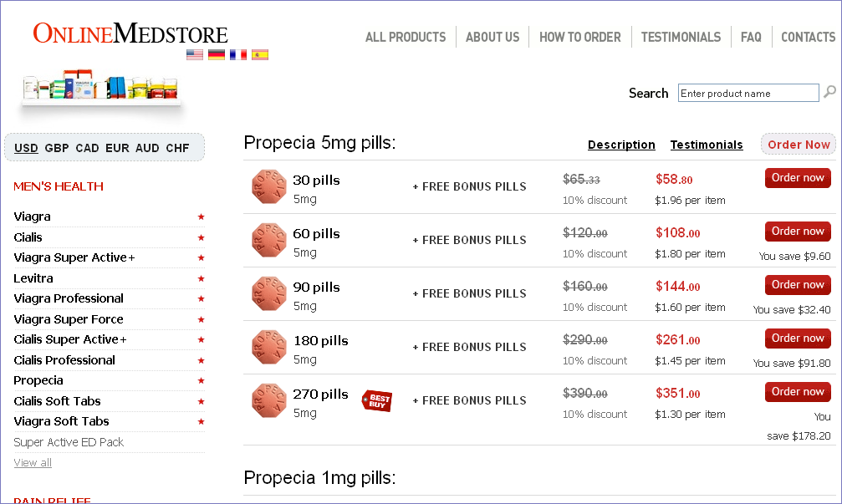Expand the View all products list

pos(33,462)
